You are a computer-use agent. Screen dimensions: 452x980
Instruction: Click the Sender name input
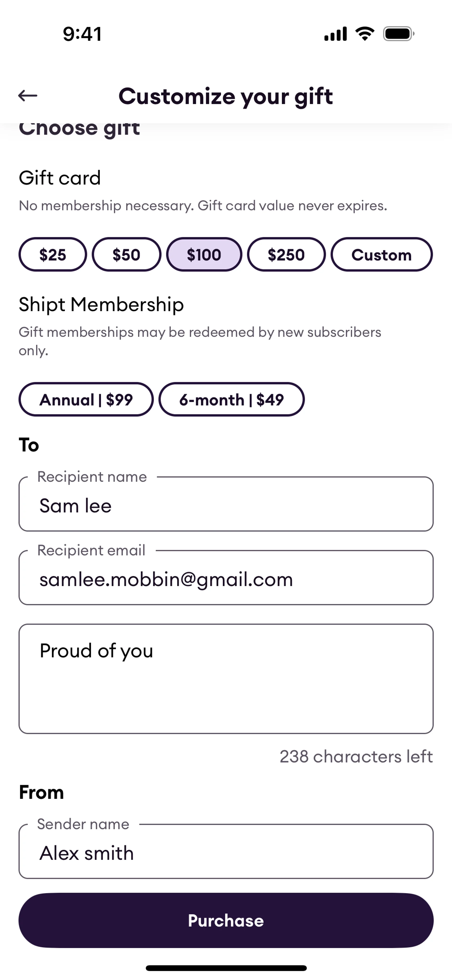click(x=226, y=853)
